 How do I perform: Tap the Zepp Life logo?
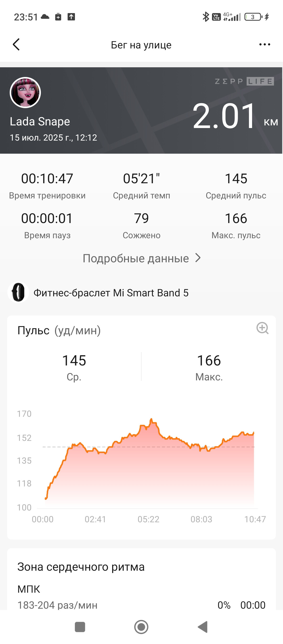click(x=244, y=81)
